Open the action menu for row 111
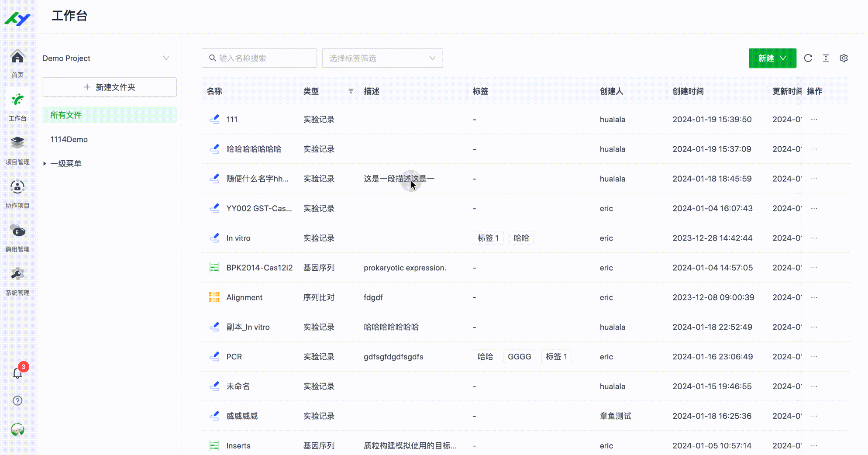This screenshot has width=868, height=455. (x=813, y=119)
